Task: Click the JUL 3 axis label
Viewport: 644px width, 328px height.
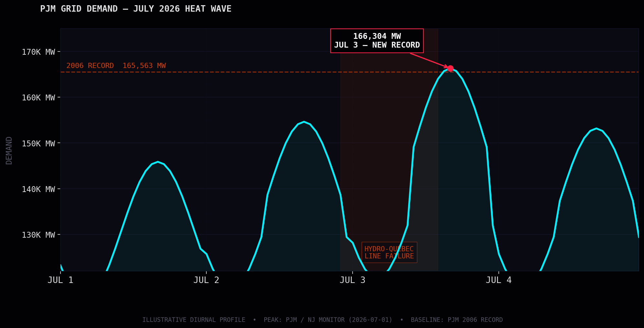Action: pyautogui.click(x=353, y=280)
